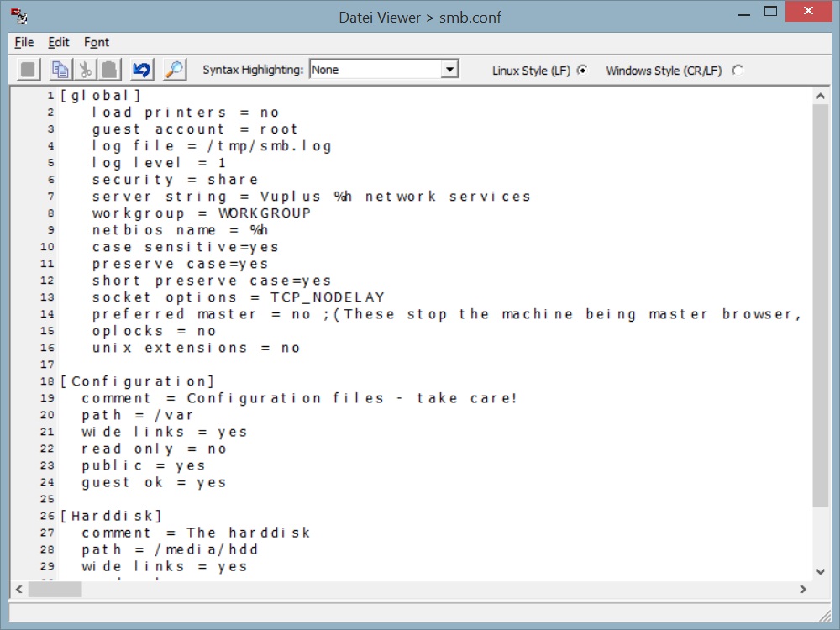840x630 pixels.
Task: Maximize the Datei Viewer window
Action: coord(770,12)
